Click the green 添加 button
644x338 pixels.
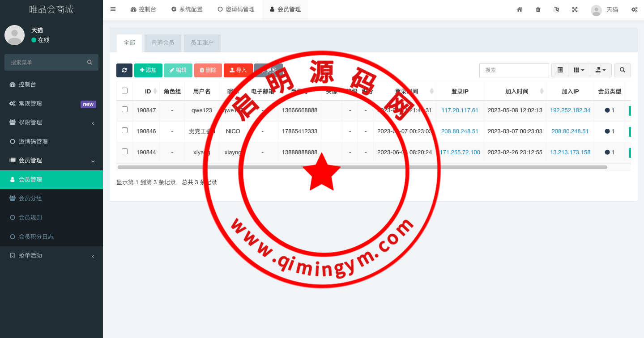pyautogui.click(x=148, y=70)
